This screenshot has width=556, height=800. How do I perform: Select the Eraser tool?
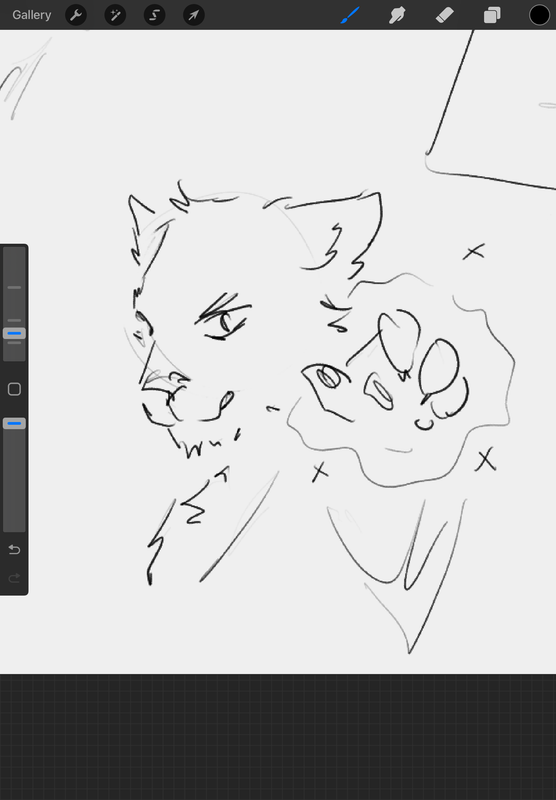(444, 15)
